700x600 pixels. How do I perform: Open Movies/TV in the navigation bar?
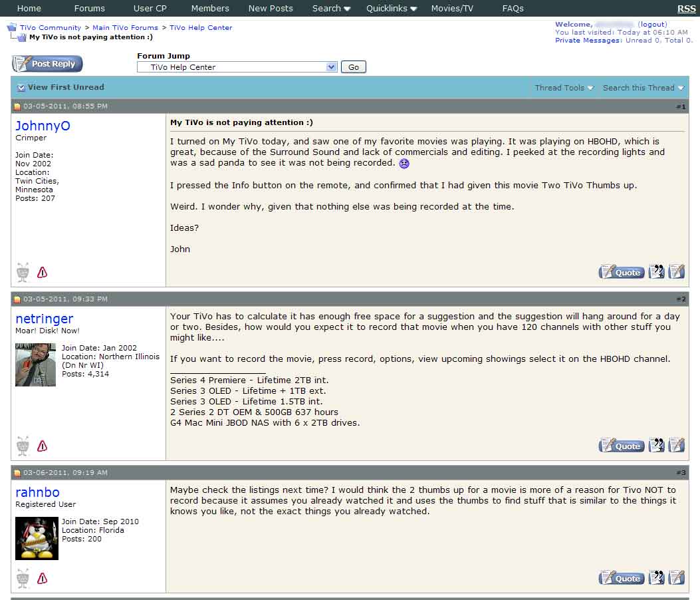tap(452, 9)
